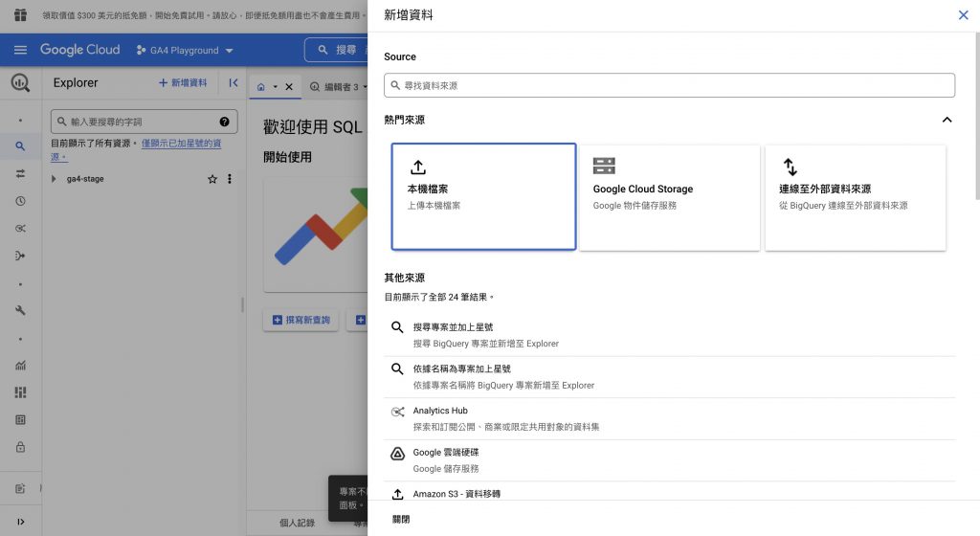Select the SQL workspace magnifier sidebar icon
Viewport: 980px width, 536px height.
click(20, 146)
